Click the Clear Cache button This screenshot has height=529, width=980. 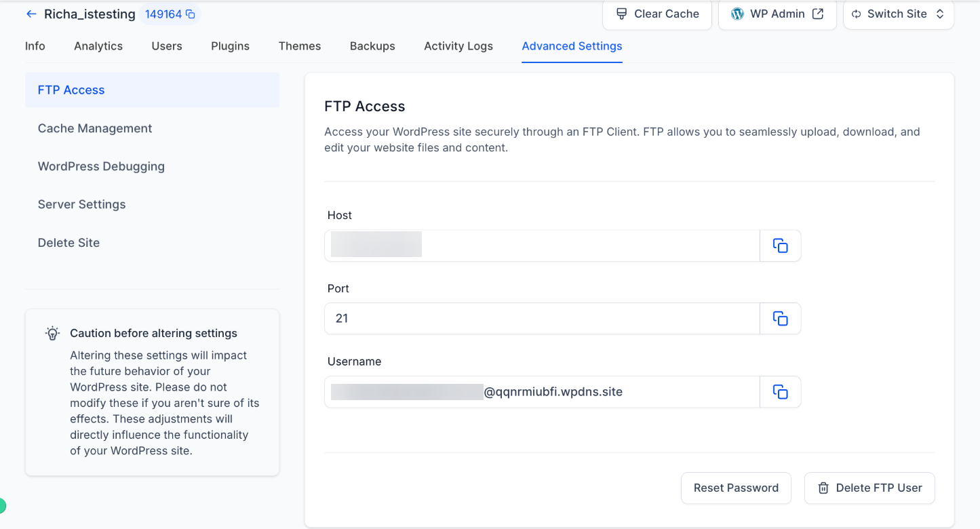click(x=656, y=14)
